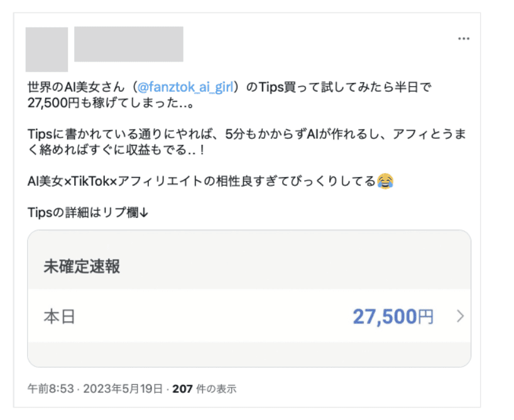Viewport: 514px width, 420px height.
Task: Click the 2023年5月19日 date text
Action: point(123,389)
